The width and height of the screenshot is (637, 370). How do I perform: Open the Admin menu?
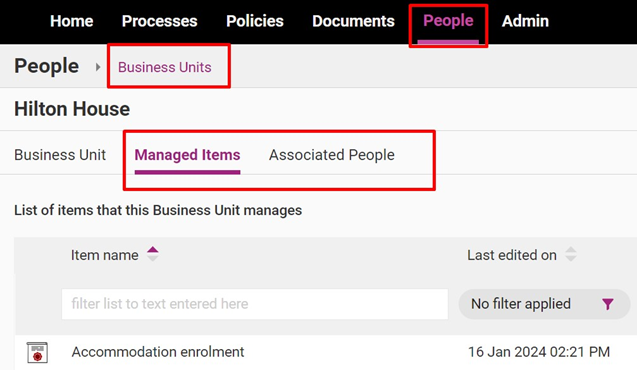[525, 21]
